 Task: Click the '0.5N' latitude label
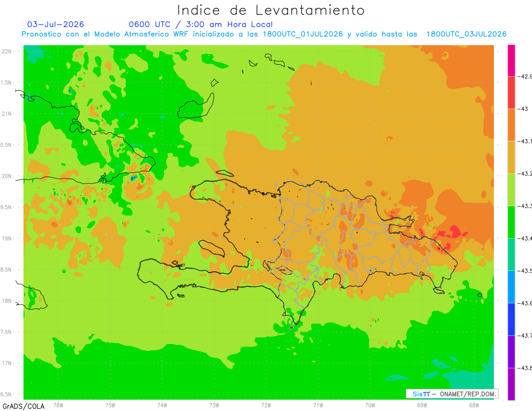click(6, 145)
